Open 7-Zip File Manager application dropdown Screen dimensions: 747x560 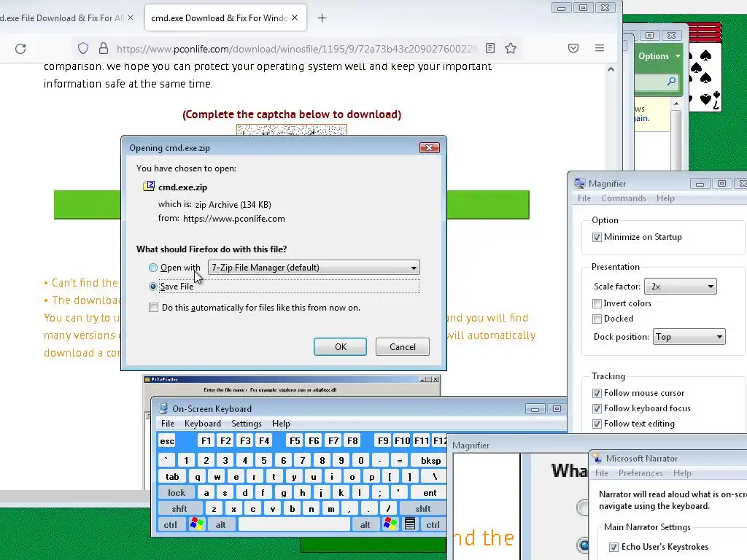pyautogui.click(x=314, y=268)
